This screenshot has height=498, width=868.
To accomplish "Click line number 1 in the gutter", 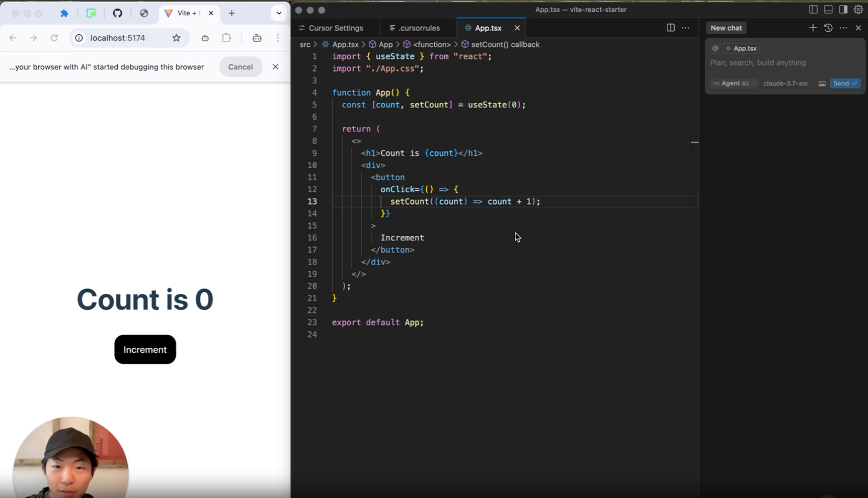I will [314, 57].
